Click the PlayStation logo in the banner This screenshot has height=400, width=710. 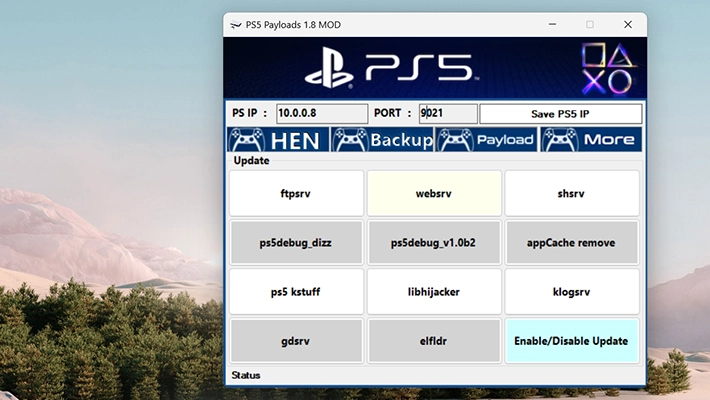click(x=329, y=67)
